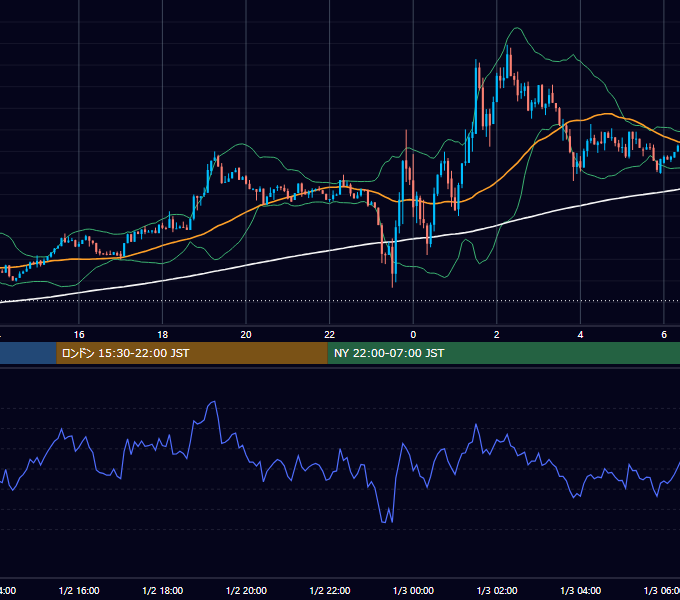
Task: Click the blue session bar before ロンドン
Action: pos(28,353)
